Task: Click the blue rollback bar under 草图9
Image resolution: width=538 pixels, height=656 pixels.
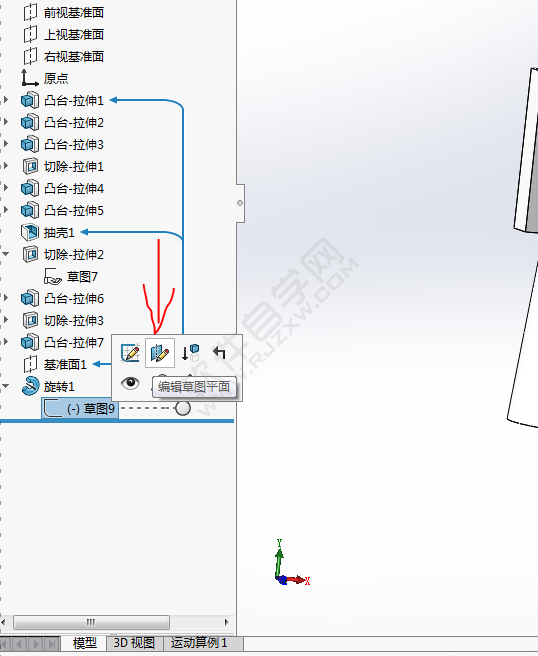Action: pyautogui.click(x=117, y=421)
